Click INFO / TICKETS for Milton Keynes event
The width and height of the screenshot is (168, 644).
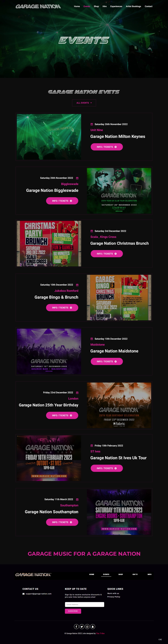point(107,147)
